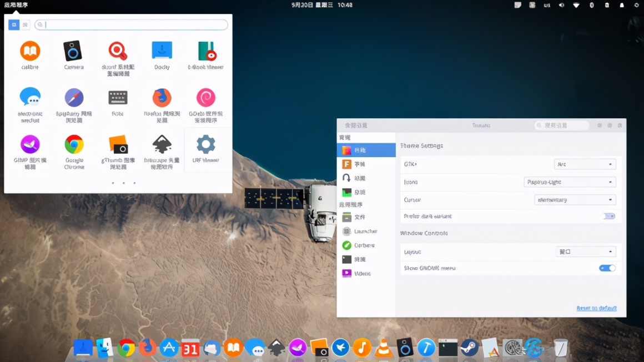This screenshot has height=362, width=644.
Task: Click the launcher search input field
Action: pos(130,24)
